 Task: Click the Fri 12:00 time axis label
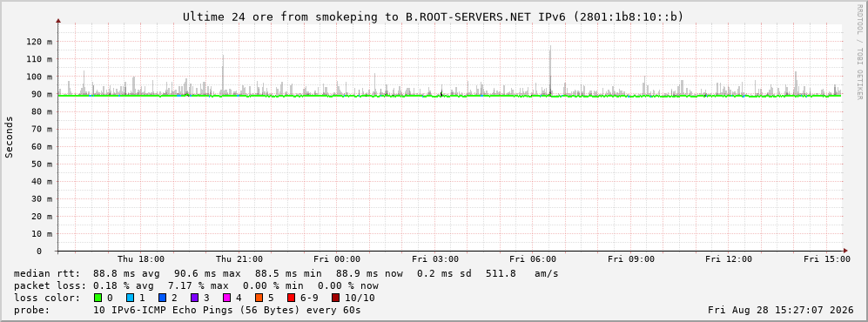point(729,259)
